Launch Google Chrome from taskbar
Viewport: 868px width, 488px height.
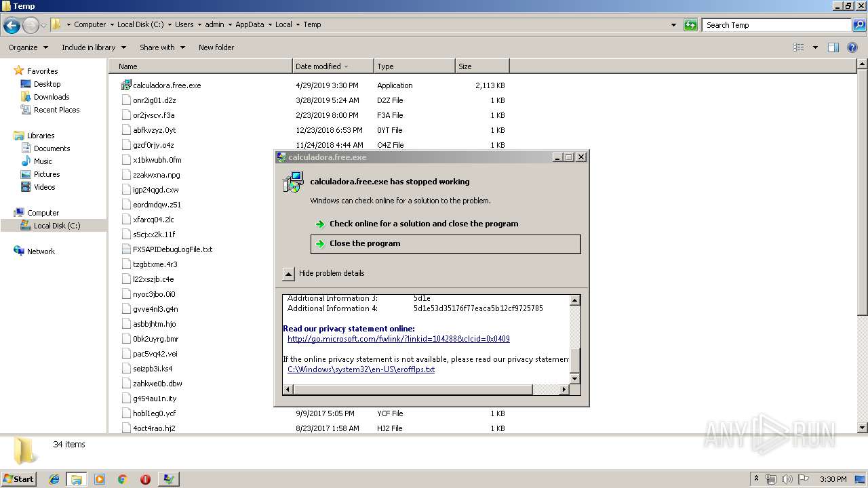tap(123, 479)
